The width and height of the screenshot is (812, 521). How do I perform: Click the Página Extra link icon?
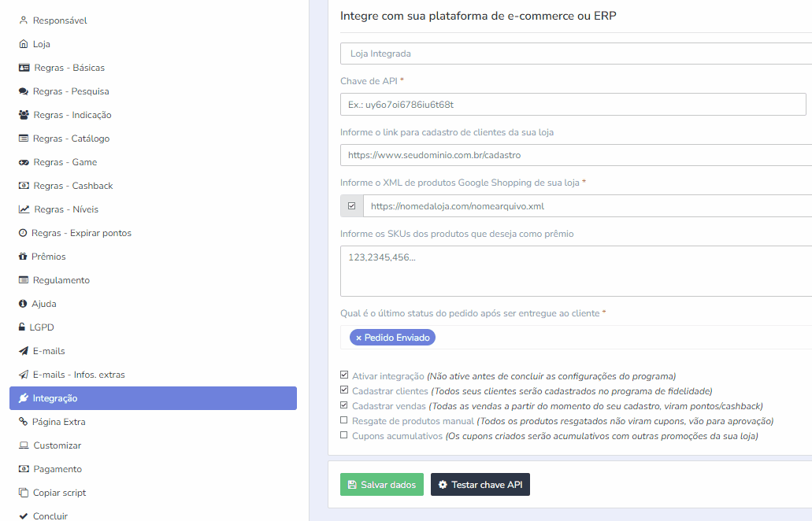click(x=23, y=421)
